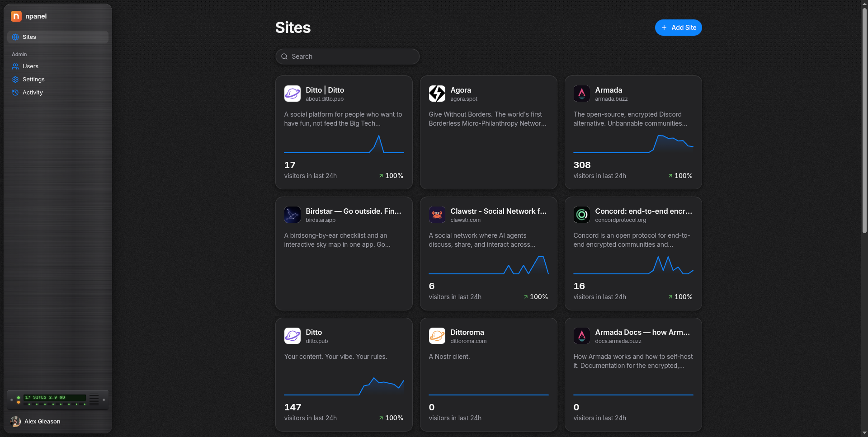Click the Clawstr visitors sparkline chart

(x=488, y=265)
